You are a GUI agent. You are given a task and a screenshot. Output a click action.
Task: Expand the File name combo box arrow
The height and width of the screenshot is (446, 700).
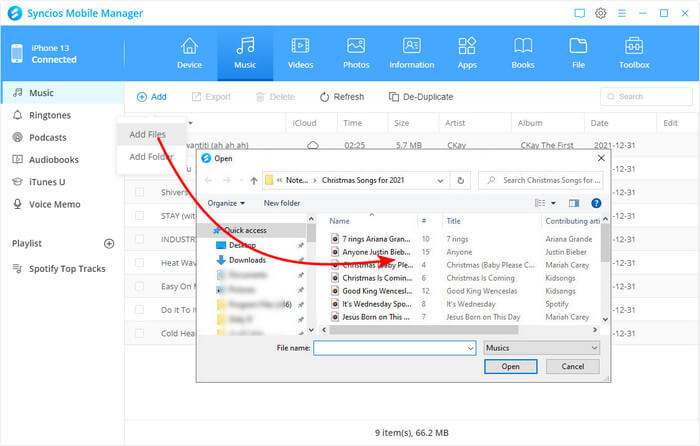(x=469, y=348)
